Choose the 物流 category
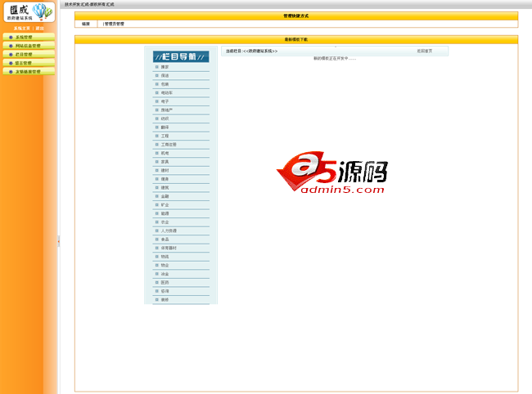This screenshot has width=532, height=394. click(x=165, y=257)
